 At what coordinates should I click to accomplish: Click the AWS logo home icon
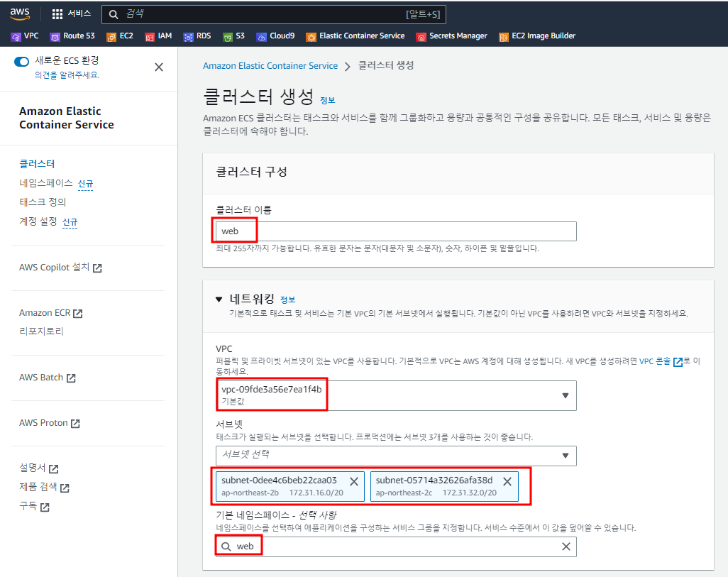[x=20, y=14]
